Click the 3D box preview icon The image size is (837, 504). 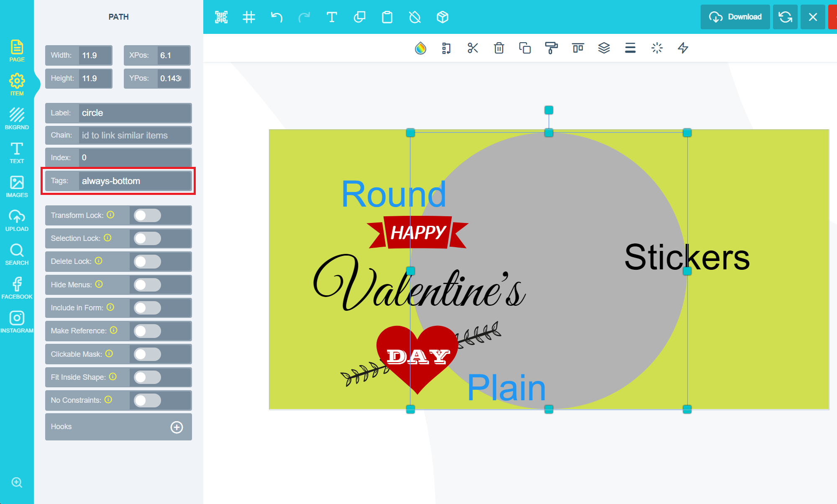coord(443,17)
